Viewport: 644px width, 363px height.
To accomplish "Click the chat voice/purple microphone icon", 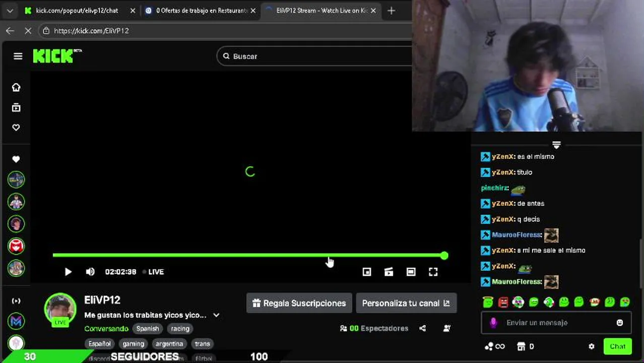I will (x=493, y=323).
